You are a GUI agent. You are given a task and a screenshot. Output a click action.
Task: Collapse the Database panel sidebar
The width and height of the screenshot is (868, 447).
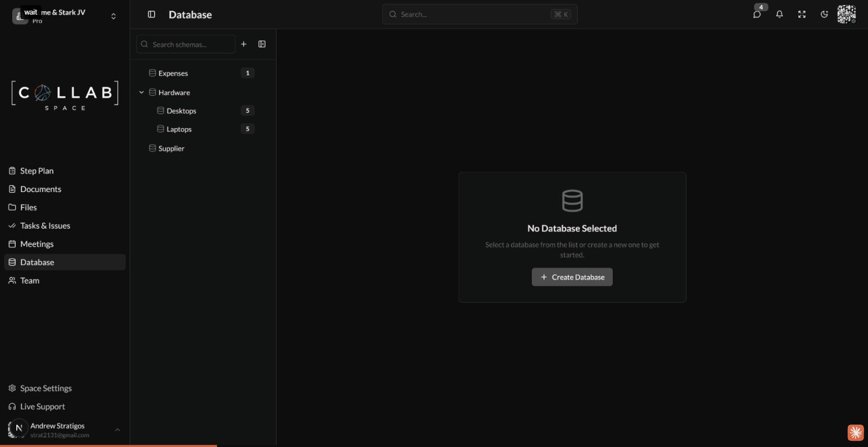click(x=151, y=14)
